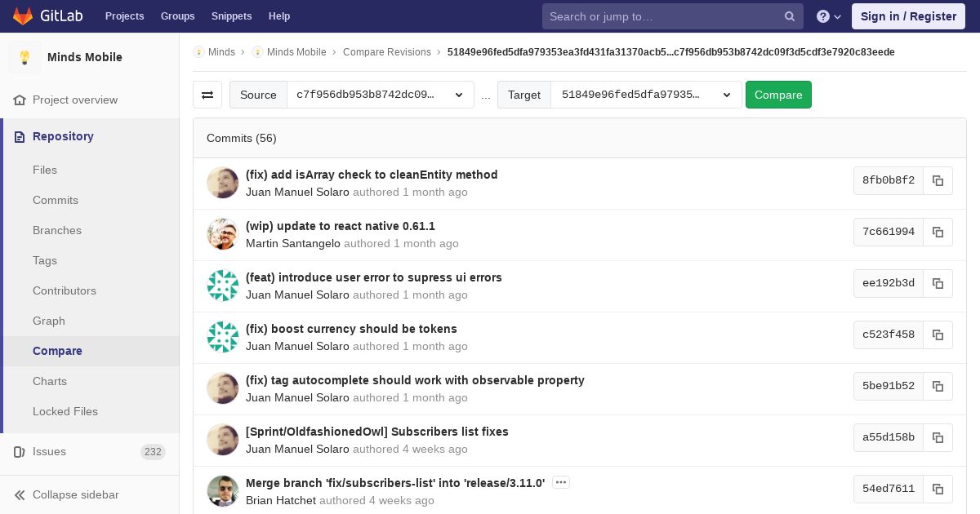Click Martin Santangelo's avatar thumbnail
The height and width of the screenshot is (514, 980).
(223, 234)
